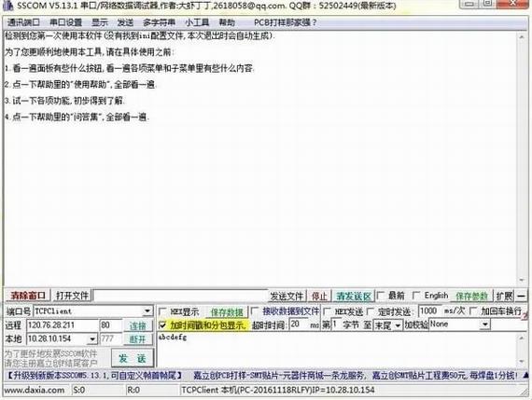Tick the 定时发送 checkbox
532x400 pixels.
371,311
